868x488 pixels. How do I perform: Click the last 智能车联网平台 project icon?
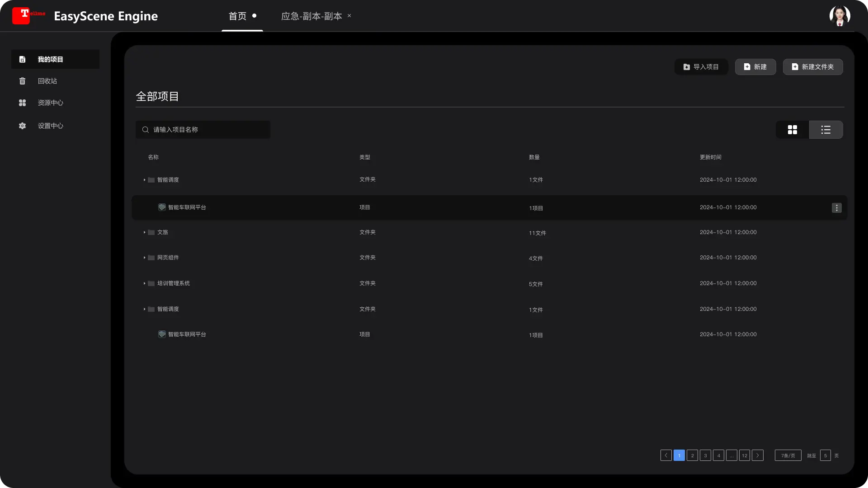[162, 334]
